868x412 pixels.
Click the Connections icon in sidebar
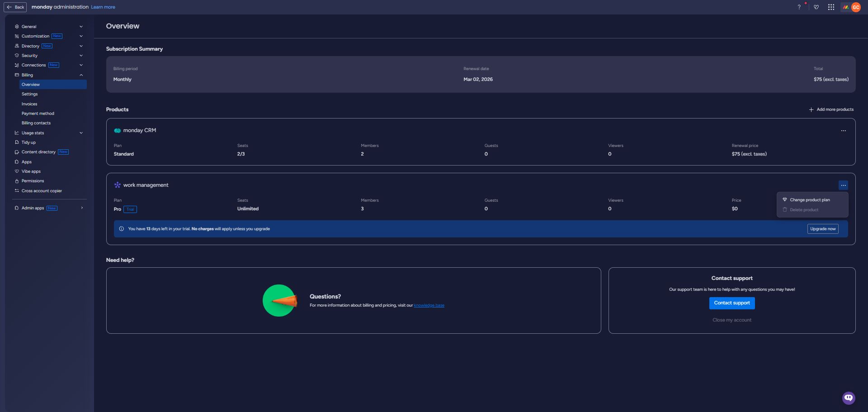click(x=17, y=65)
